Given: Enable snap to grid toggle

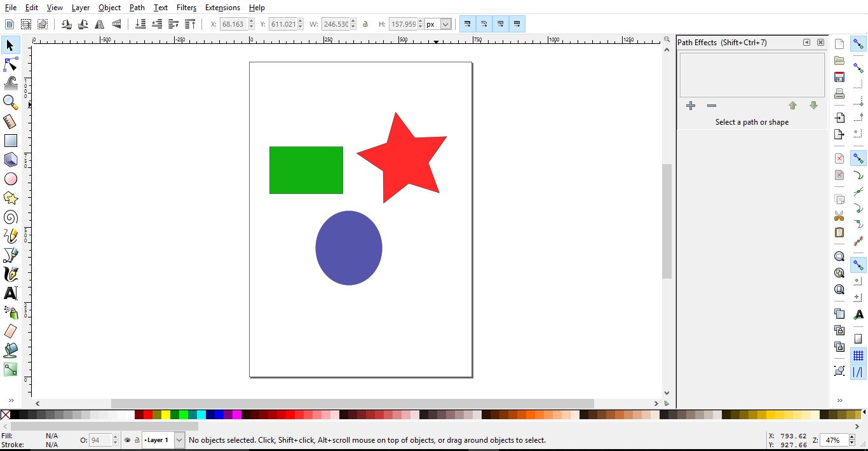Looking at the screenshot, I should point(859,356).
